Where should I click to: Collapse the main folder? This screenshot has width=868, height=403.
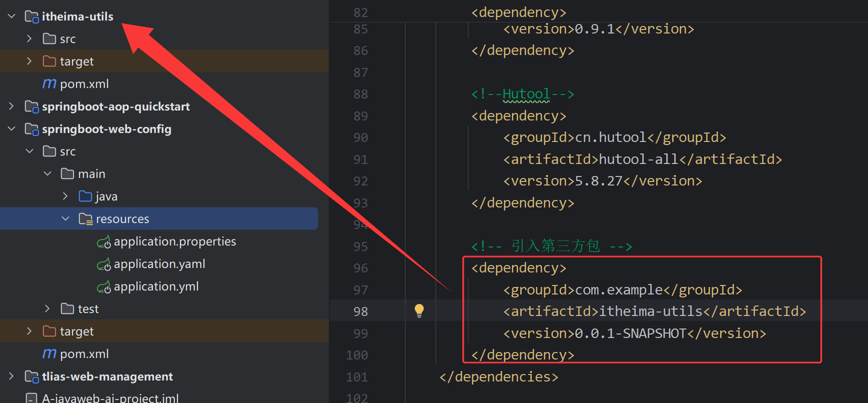pos(47,173)
